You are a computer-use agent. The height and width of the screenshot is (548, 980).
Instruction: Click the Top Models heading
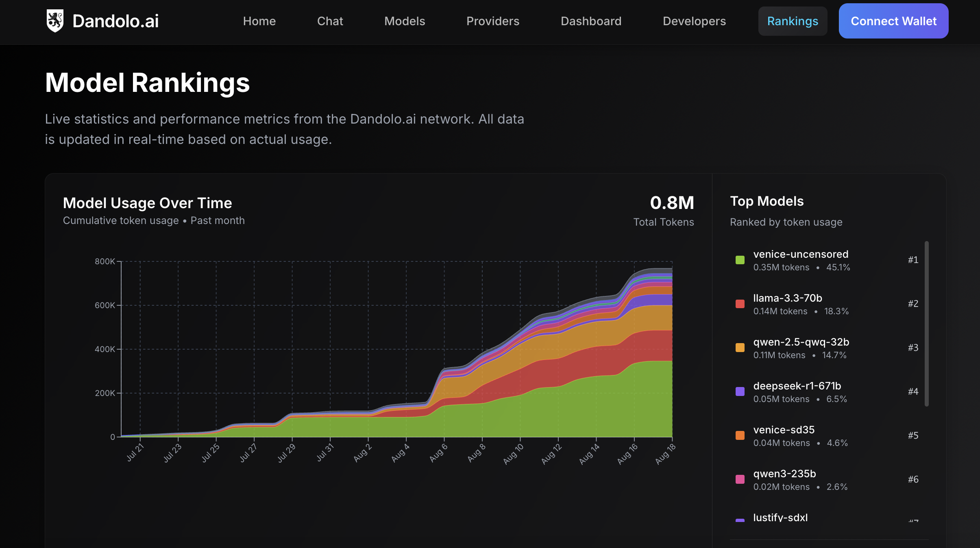[767, 201]
